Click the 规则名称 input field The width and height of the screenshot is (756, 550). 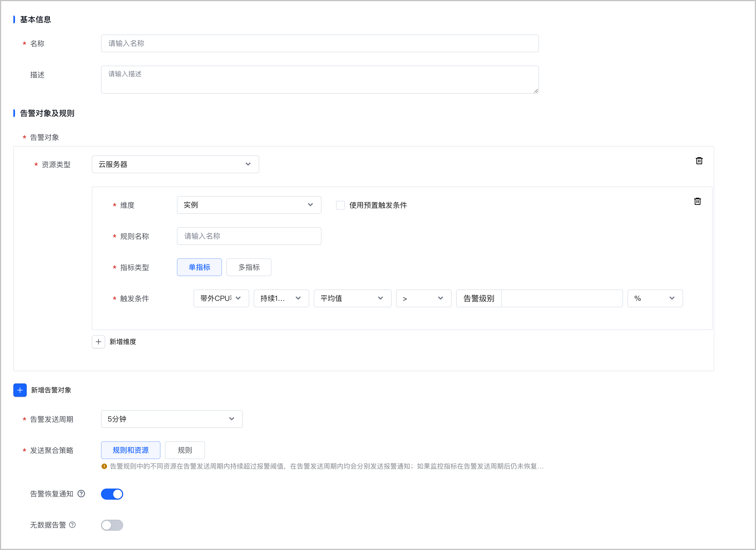click(x=249, y=236)
